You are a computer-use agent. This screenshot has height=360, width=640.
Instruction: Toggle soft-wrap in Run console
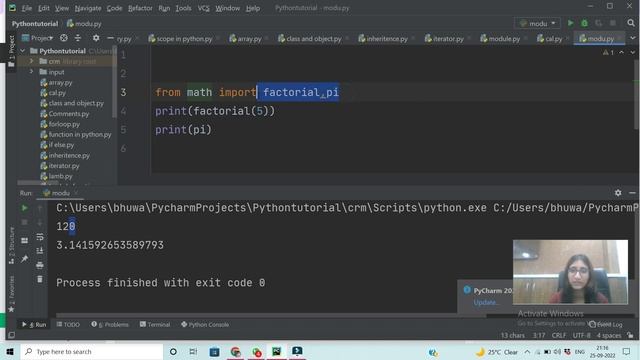click(40, 237)
